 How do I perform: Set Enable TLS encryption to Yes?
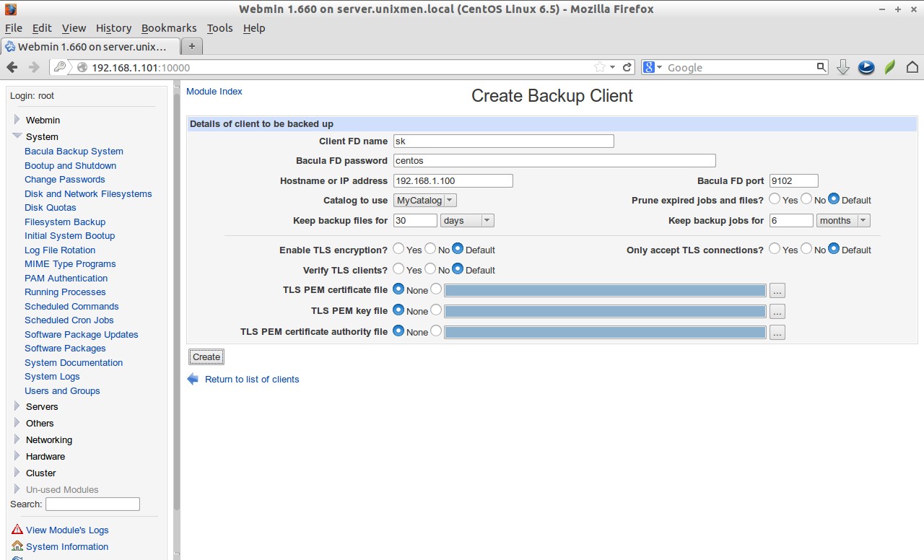398,248
